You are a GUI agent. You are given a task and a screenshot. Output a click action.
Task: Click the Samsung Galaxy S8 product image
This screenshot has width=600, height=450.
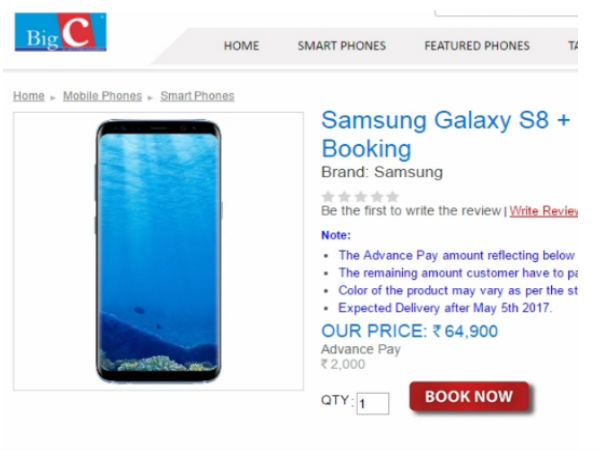158,250
